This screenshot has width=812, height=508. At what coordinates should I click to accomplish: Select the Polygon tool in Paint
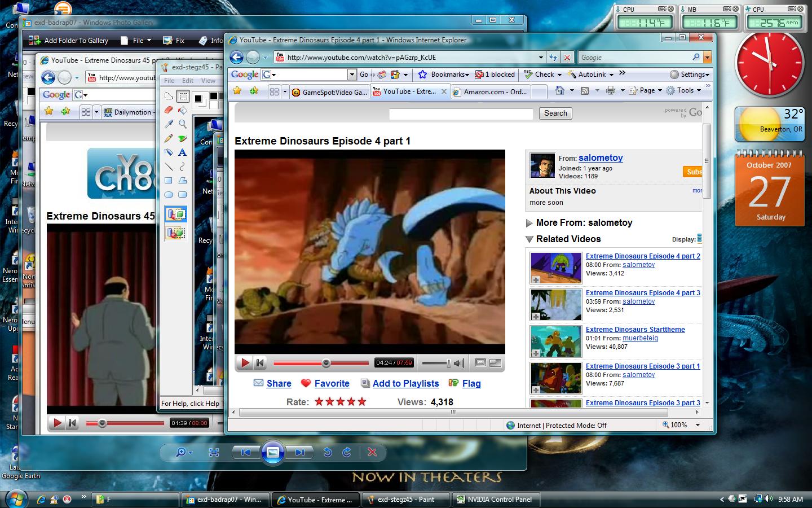click(183, 181)
